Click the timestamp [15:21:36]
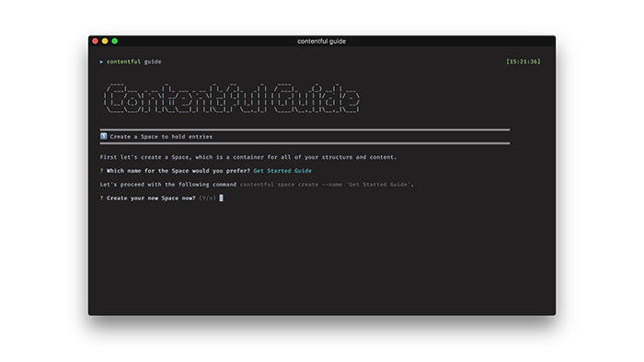 pos(523,62)
